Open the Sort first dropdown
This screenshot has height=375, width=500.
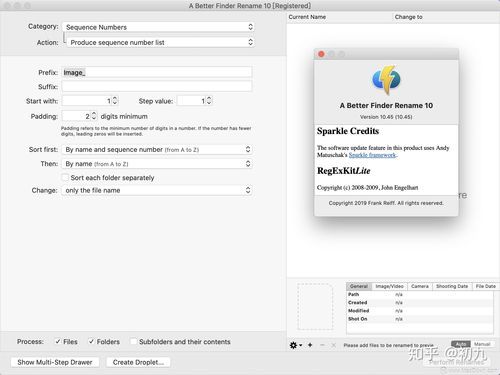pyautogui.click(x=157, y=150)
